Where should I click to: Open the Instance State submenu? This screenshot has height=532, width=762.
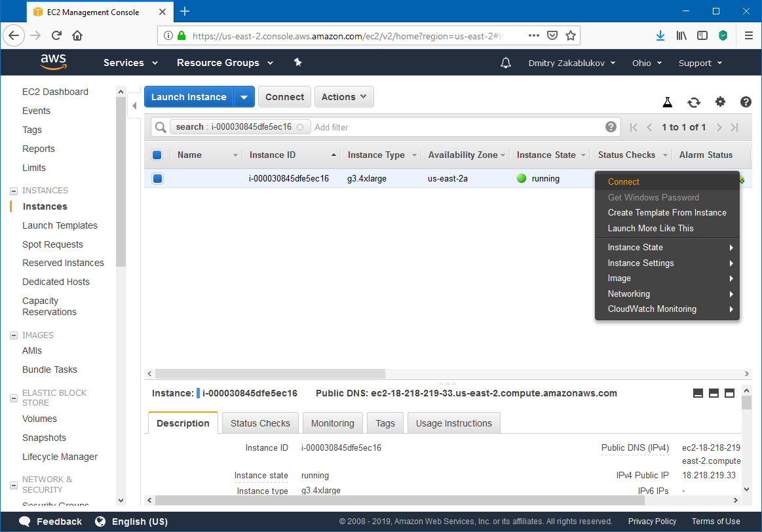pos(667,247)
